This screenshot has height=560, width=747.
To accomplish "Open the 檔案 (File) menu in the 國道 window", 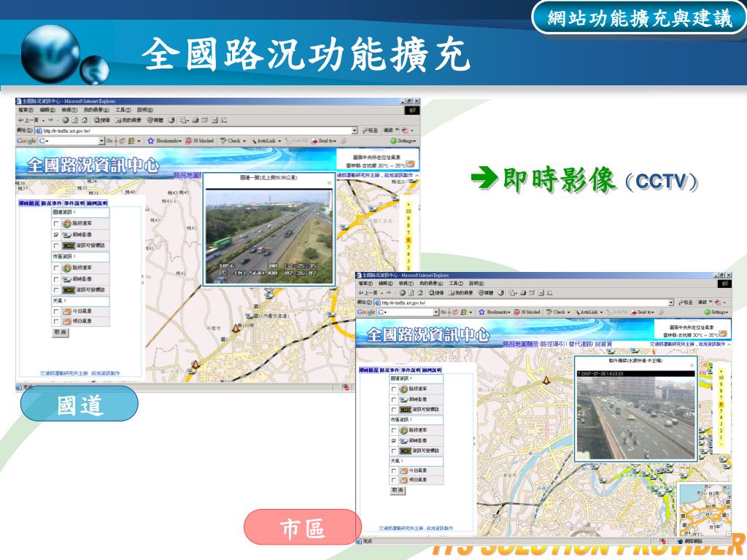I will [x=26, y=110].
